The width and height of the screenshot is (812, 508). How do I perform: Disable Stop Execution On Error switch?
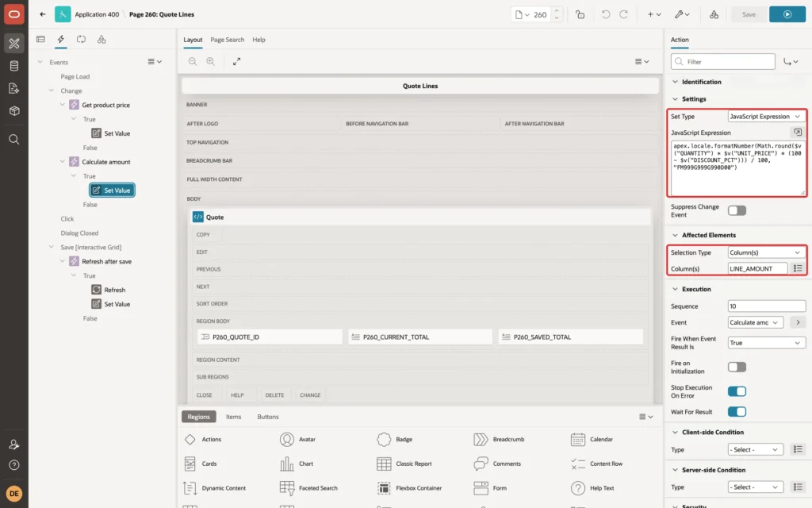(737, 391)
